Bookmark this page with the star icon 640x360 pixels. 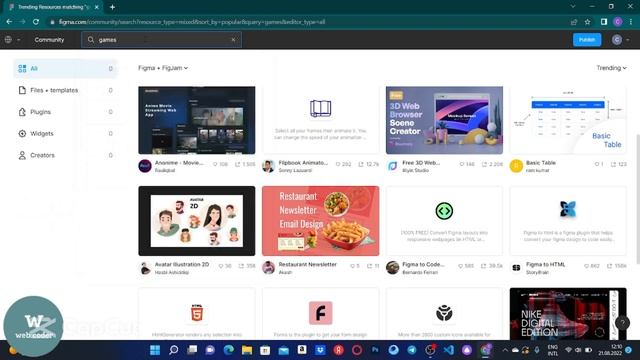[x=587, y=22]
